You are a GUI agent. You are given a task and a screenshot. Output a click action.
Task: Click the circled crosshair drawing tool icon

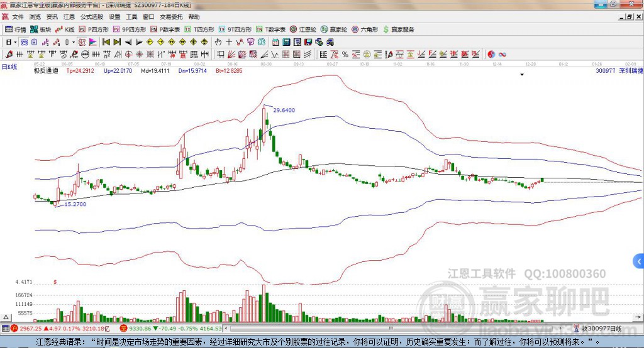pyautogui.click(x=128, y=55)
